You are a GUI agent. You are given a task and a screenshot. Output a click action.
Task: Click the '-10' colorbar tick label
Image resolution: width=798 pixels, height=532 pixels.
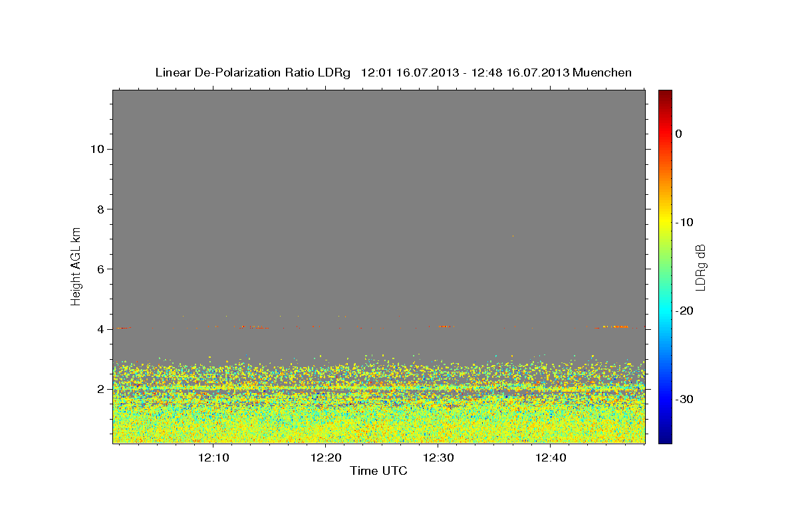(x=685, y=222)
